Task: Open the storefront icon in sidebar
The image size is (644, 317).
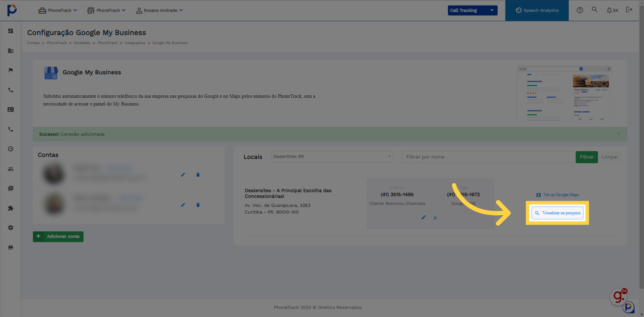Action: pos(11,247)
